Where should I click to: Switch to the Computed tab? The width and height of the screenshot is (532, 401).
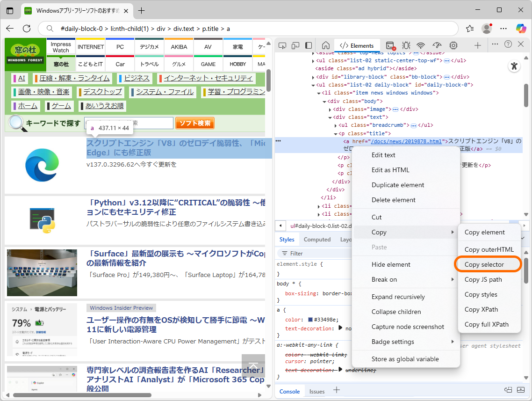[317, 239]
